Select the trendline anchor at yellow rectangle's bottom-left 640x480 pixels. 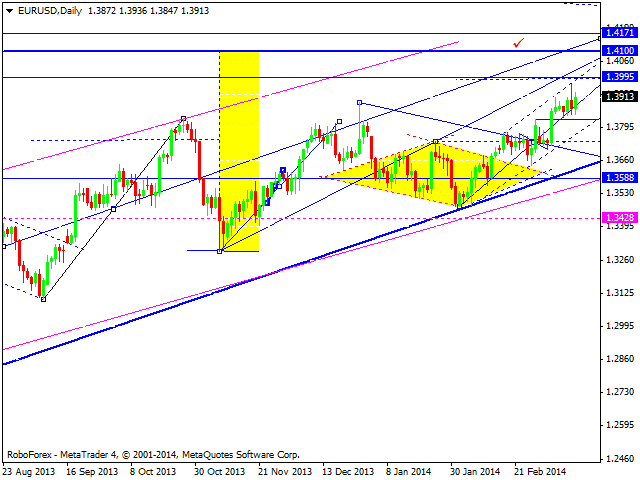(x=221, y=251)
